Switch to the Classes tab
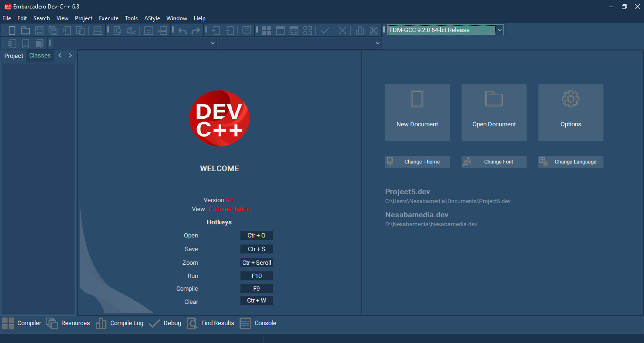This screenshot has width=644, height=343. click(x=40, y=56)
